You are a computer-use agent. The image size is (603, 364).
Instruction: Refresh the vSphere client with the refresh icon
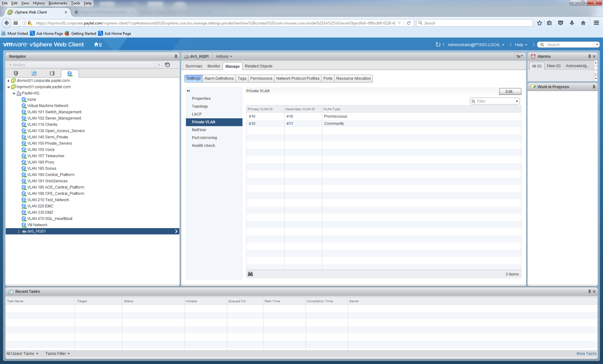click(x=438, y=44)
